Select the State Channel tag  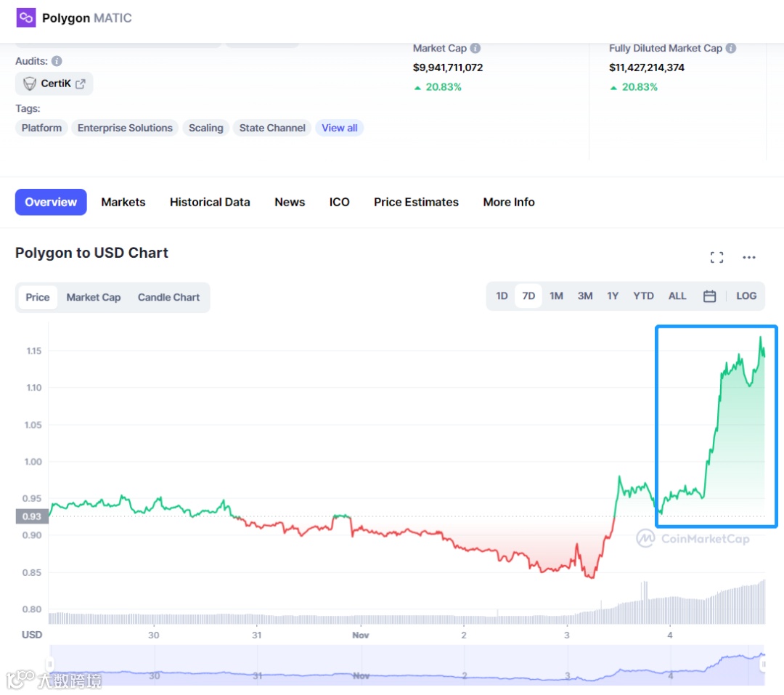(272, 128)
